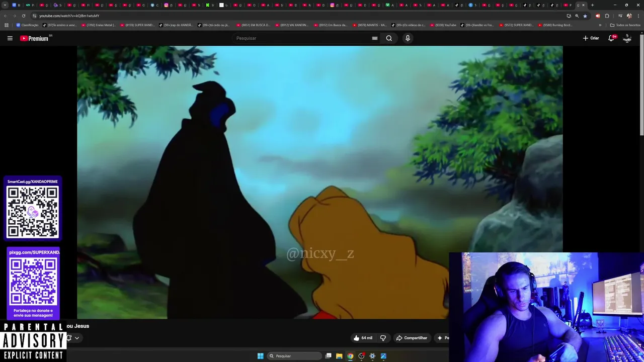Like the video with 64 mil
Viewport: 644px width, 362px height.
click(x=363, y=338)
